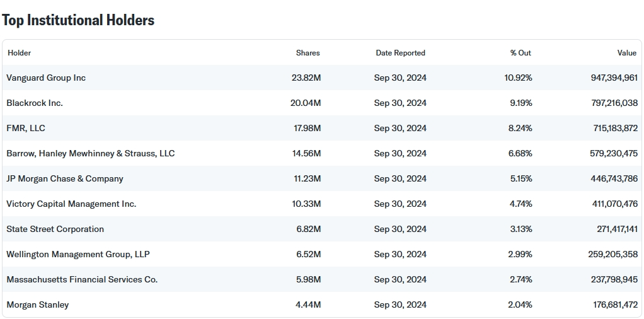Click the Massachusetts Financial row's Sep 30, 2024 date
The width and height of the screenshot is (644, 319).
click(400, 279)
